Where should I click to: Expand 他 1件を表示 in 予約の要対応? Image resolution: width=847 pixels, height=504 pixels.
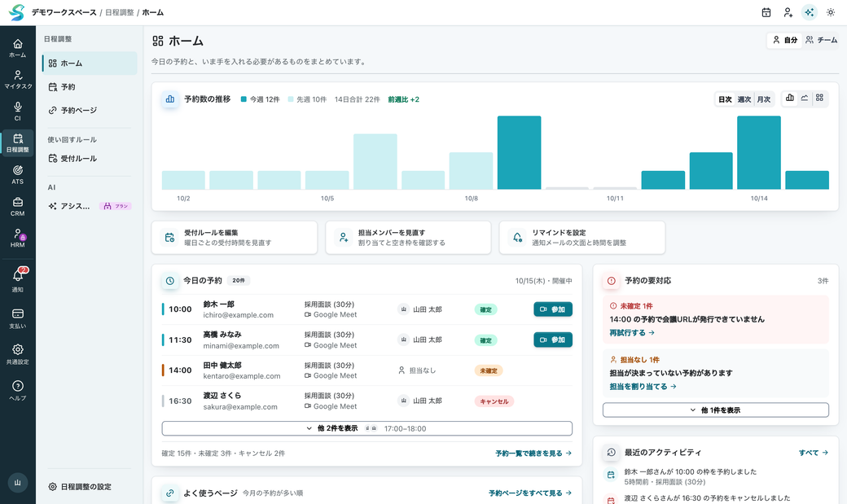[x=716, y=410]
